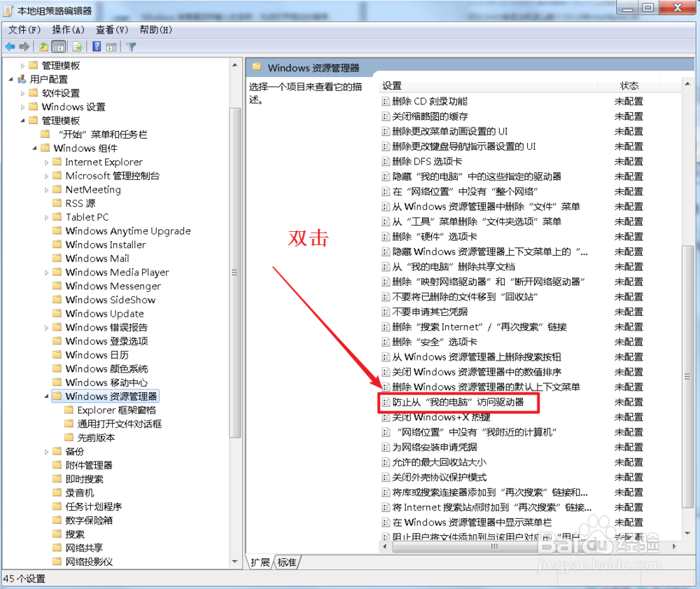Click the 本地组策略编辑器 title bar app icon
700x589 pixels.
coord(8,11)
